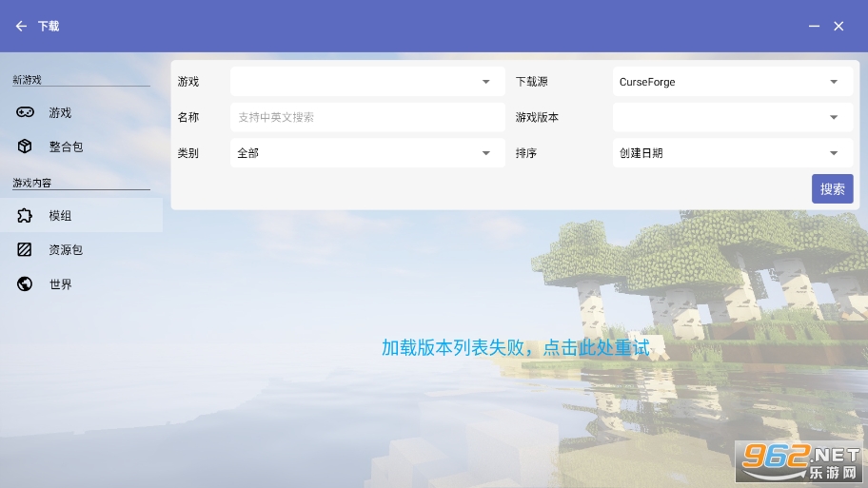
Task: Click the globe icon for 世界
Action: click(x=25, y=284)
